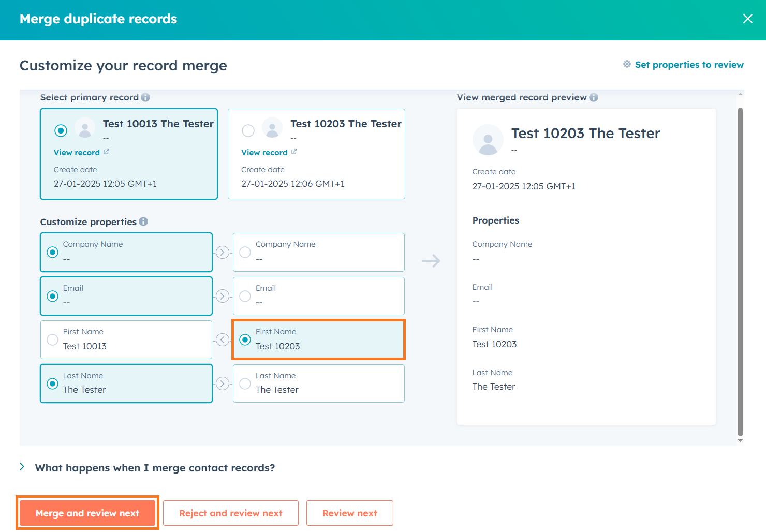766x532 pixels.
Task: Click the avatar icon on the Test 10203 card
Action: coord(272,128)
